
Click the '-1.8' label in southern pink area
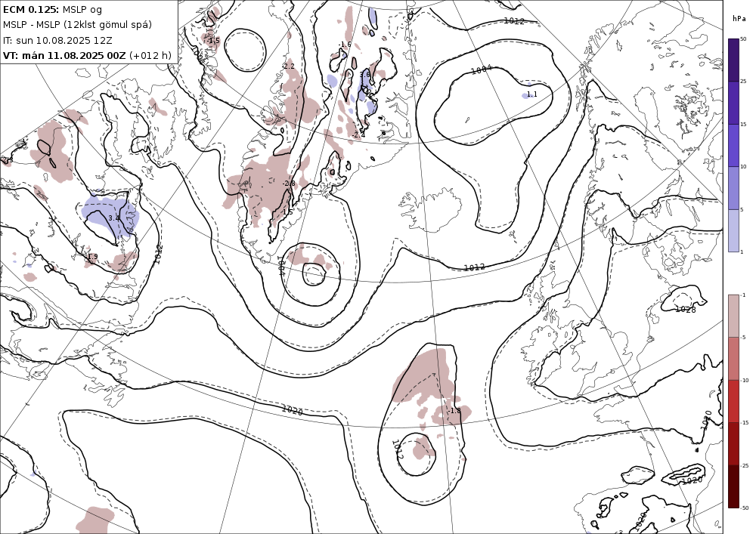454,411
